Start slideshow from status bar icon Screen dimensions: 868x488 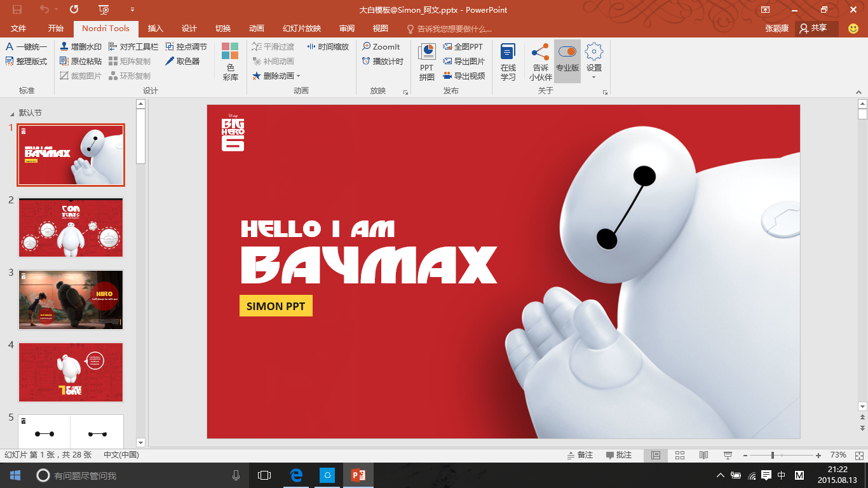(x=728, y=455)
